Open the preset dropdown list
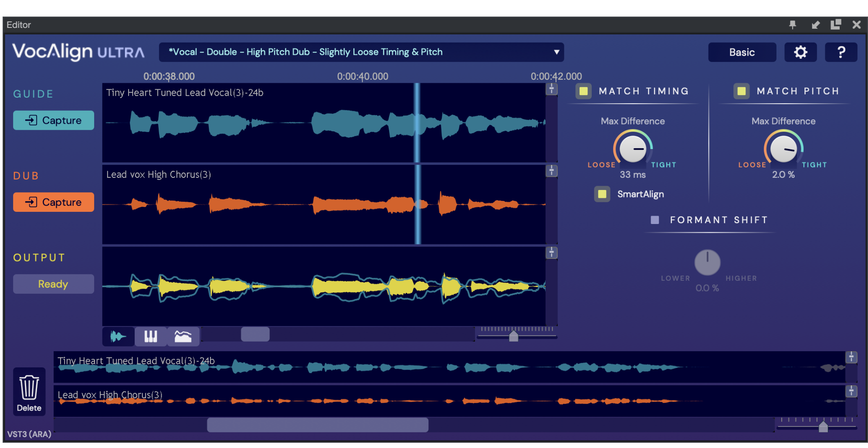This screenshot has height=448, width=868. click(x=361, y=52)
